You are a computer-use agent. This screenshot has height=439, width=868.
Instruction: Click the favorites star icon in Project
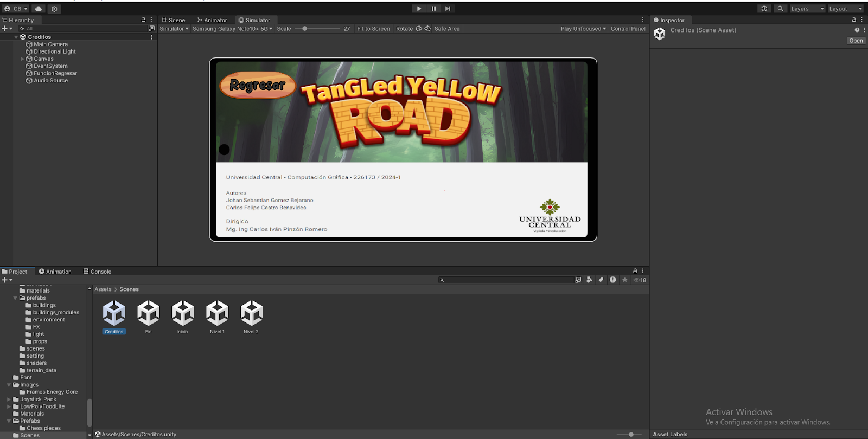(x=624, y=280)
